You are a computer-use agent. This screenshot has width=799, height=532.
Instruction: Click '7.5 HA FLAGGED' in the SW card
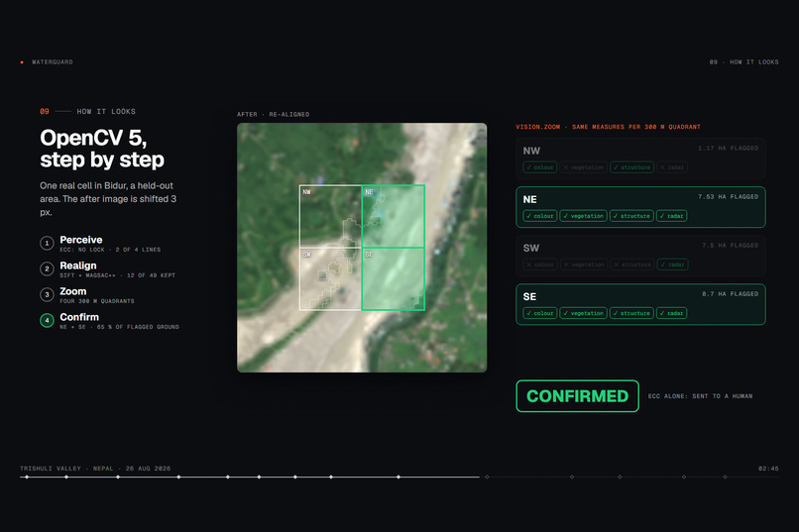tap(731, 246)
